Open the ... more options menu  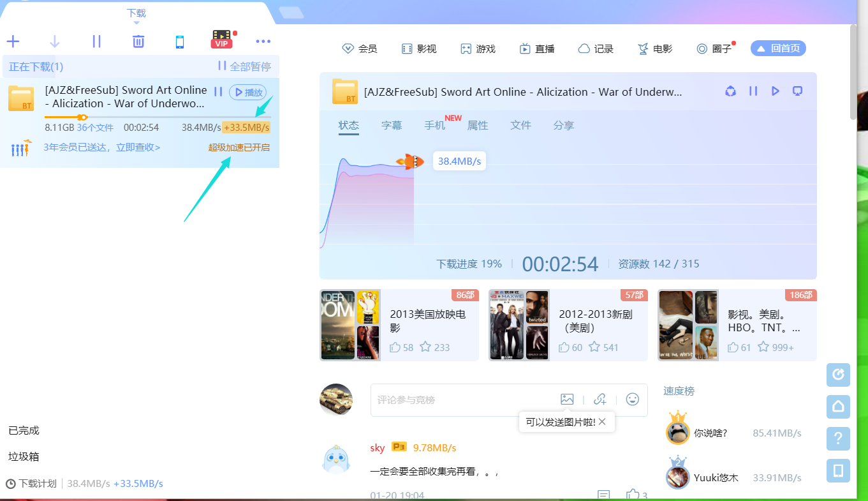point(263,40)
